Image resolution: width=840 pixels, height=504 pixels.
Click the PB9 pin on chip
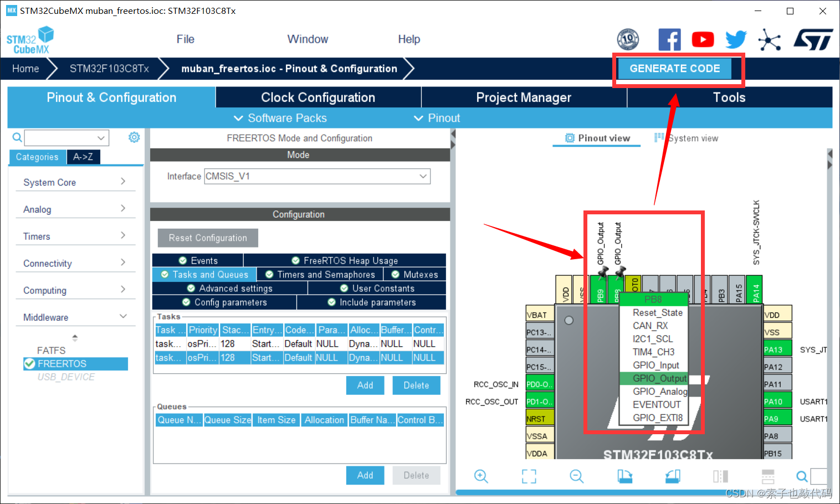(x=599, y=289)
